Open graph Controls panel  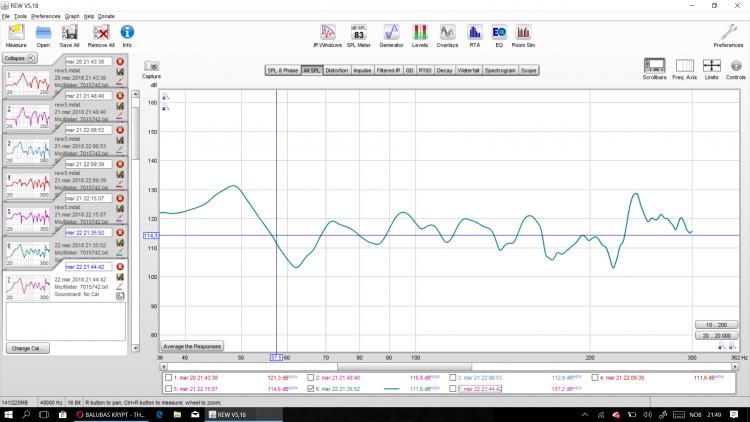[736, 68]
